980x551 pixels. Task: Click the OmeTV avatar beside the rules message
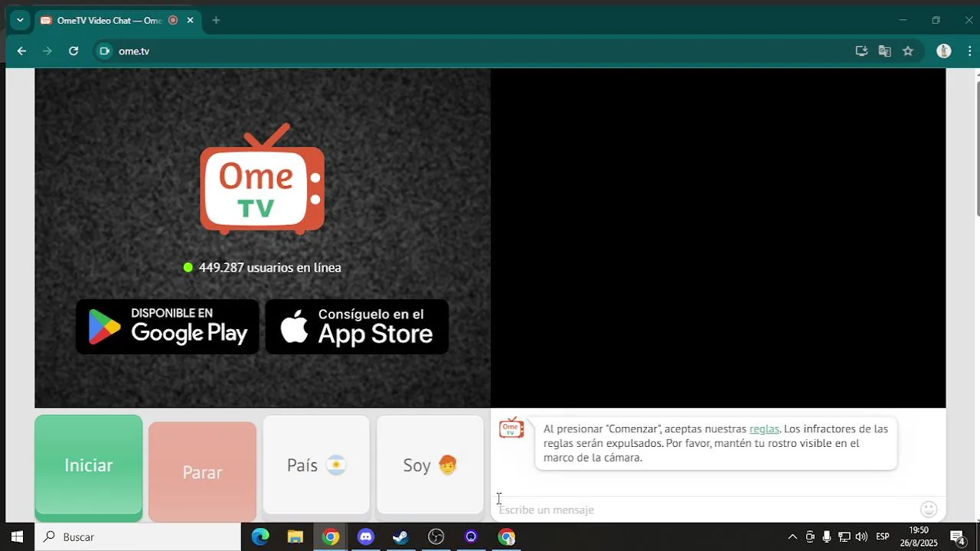(511, 429)
